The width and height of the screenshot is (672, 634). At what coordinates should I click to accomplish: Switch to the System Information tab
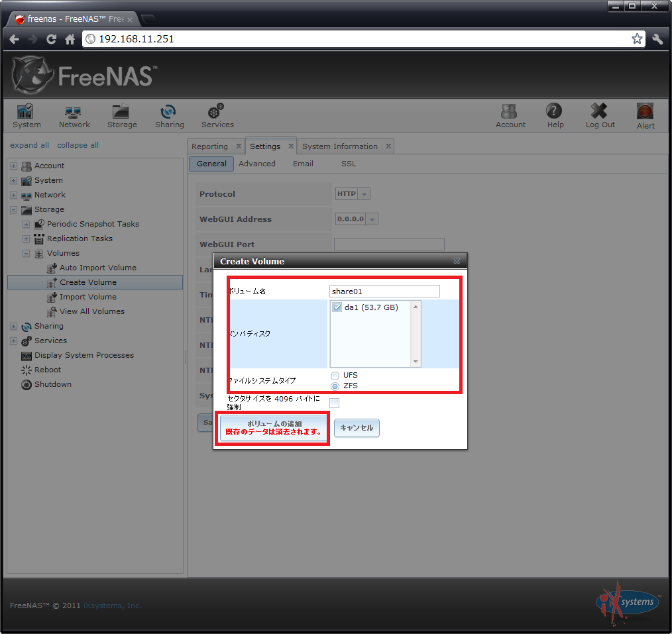340,146
